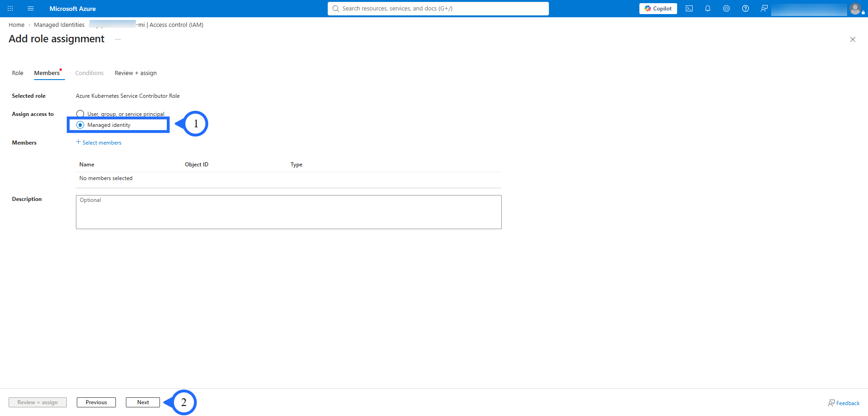Image resolution: width=868 pixels, height=416 pixels.
Task: Open the account avatar menu
Action: [856, 9]
